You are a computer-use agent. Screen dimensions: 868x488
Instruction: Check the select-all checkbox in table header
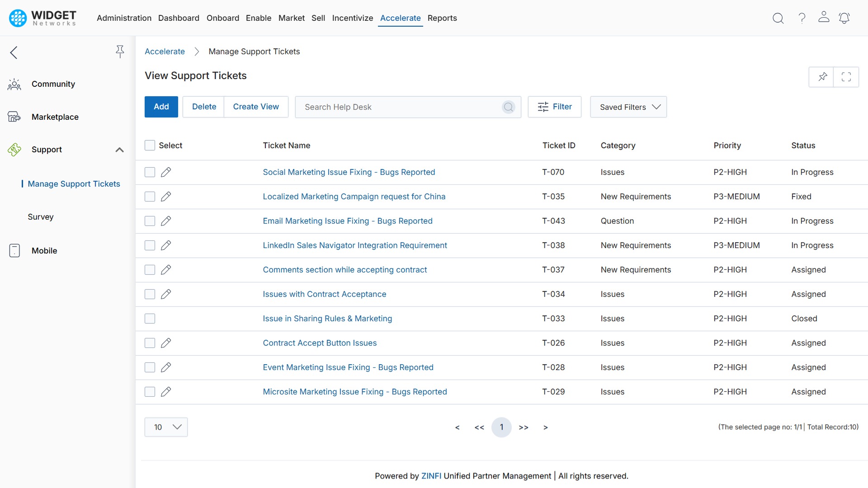(x=150, y=145)
